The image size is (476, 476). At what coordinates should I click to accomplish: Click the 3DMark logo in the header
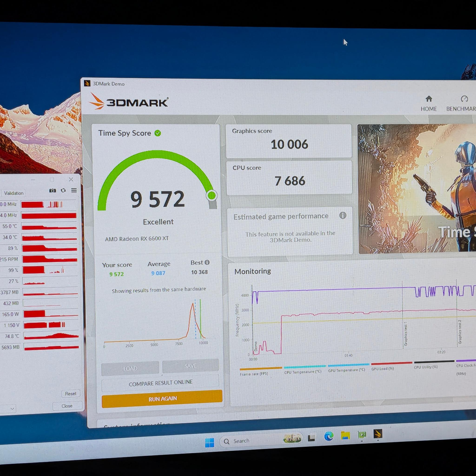coord(129,101)
